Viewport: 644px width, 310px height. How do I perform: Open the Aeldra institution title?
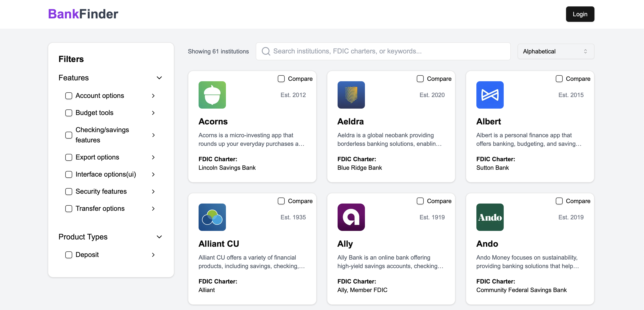coord(350,121)
